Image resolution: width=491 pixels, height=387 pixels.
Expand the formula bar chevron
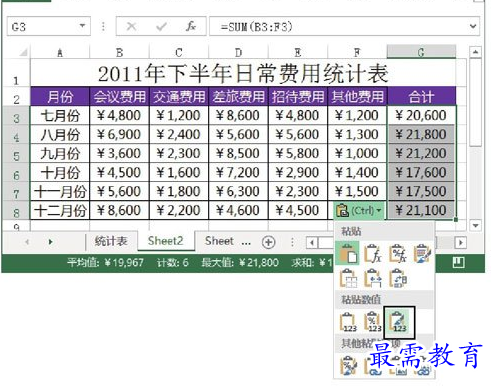point(473,26)
